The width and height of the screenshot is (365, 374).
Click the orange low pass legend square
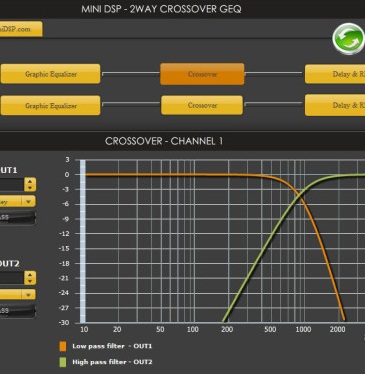click(x=63, y=346)
